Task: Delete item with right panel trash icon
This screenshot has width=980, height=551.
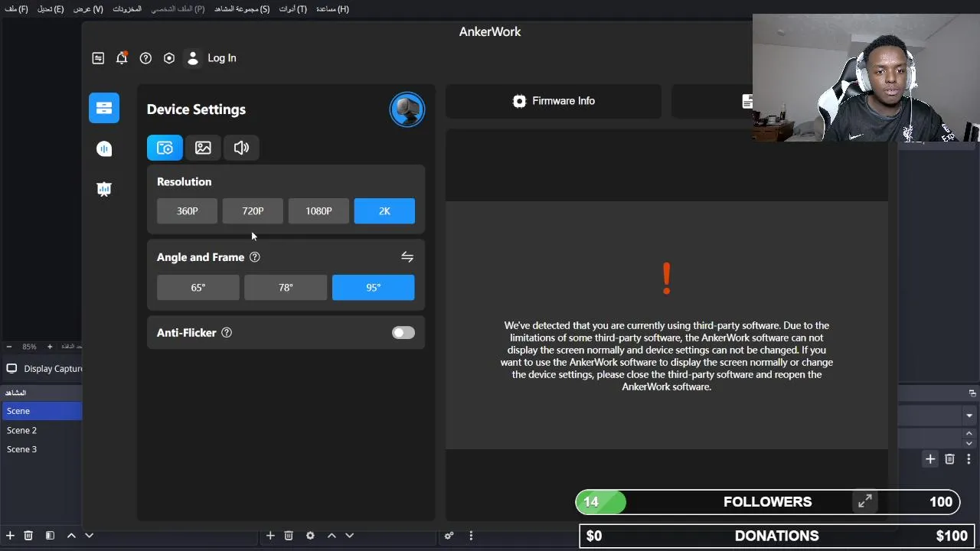Action: coord(949,459)
